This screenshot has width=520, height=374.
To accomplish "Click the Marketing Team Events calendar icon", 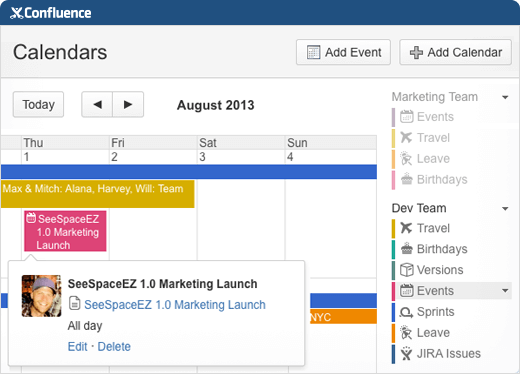I will [x=406, y=117].
